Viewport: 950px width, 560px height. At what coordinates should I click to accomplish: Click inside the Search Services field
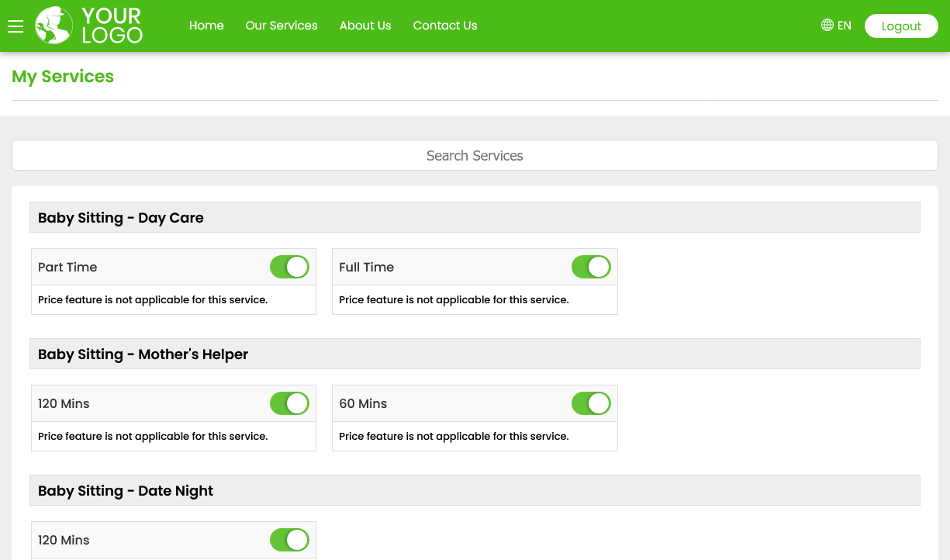click(475, 155)
